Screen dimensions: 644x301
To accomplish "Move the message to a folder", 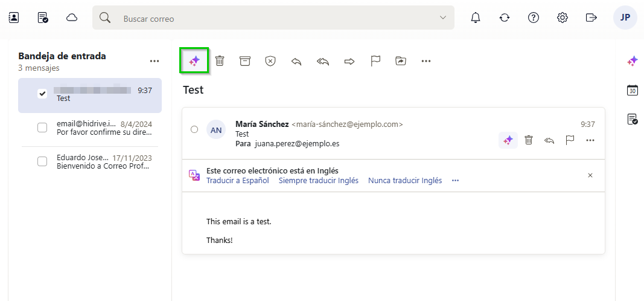I will (x=401, y=61).
